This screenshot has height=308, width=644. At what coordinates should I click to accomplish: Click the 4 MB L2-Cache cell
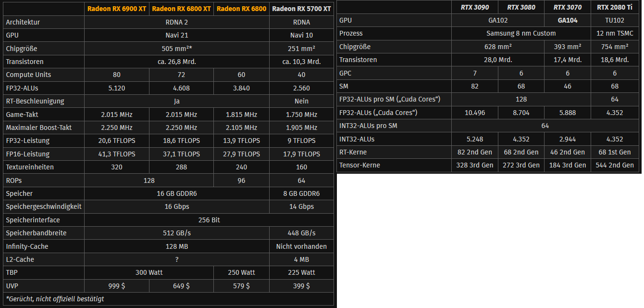point(301,259)
